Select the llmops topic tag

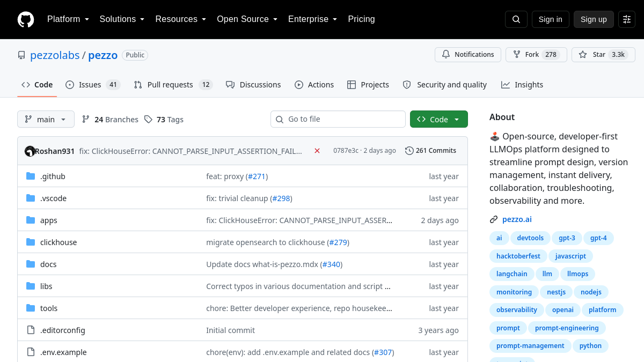pyautogui.click(x=577, y=274)
